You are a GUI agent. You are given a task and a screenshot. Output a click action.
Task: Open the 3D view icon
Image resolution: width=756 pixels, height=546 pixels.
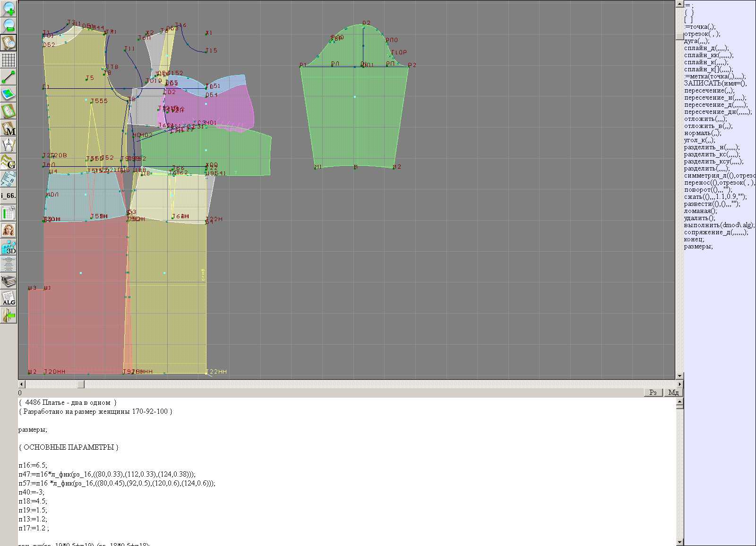[x=9, y=247]
